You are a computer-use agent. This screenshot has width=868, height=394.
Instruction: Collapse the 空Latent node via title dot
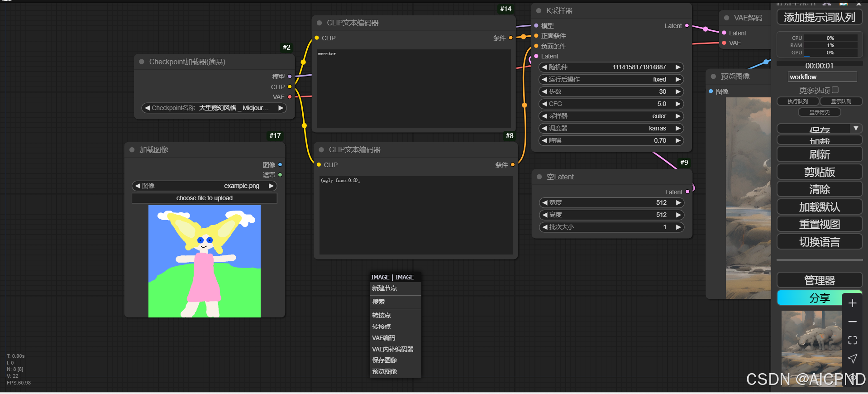pos(539,177)
